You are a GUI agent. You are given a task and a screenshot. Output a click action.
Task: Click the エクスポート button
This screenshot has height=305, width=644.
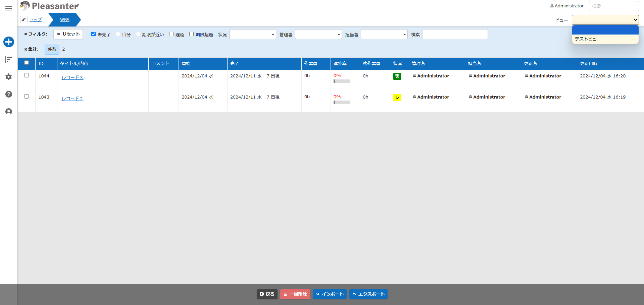(368, 294)
